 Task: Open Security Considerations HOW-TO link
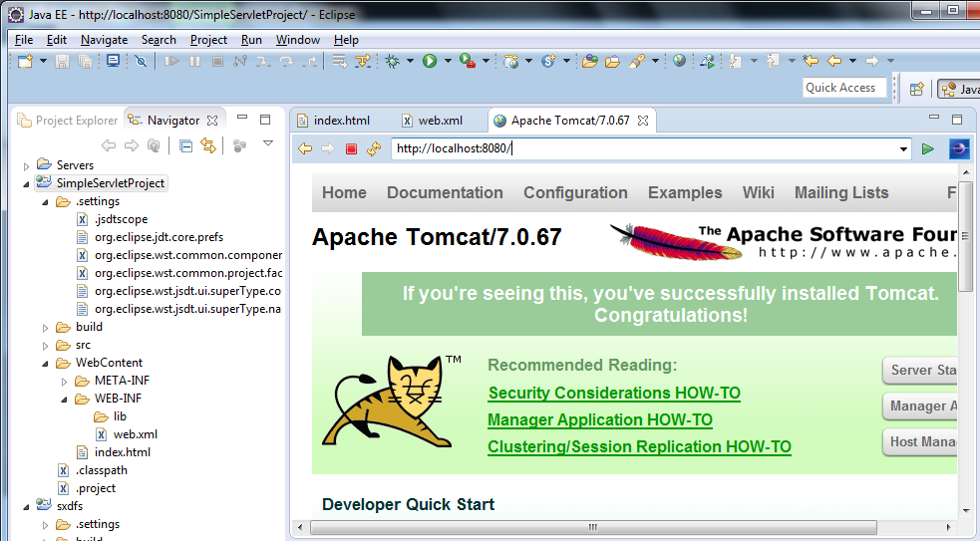pos(614,393)
